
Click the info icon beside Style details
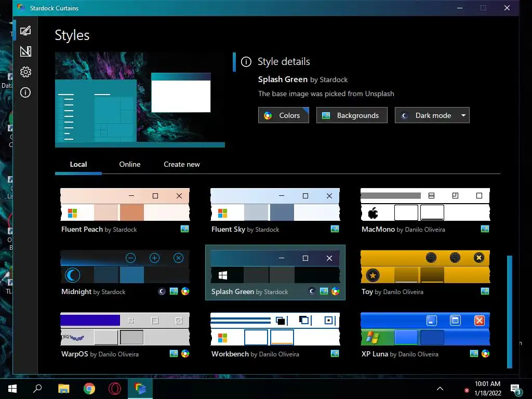click(246, 62)
